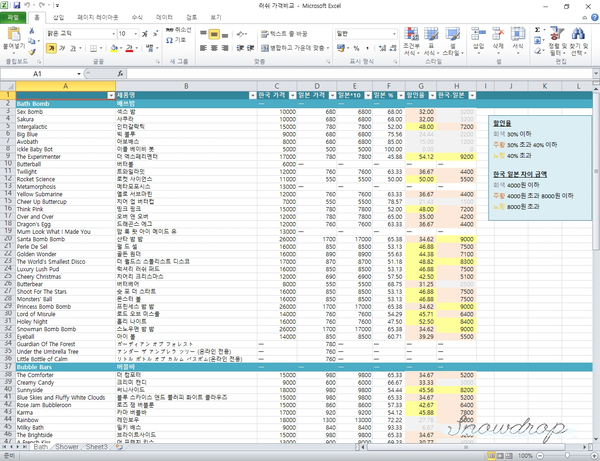Align text right
The image size is (600, 461).
click(x=225, y=48)
